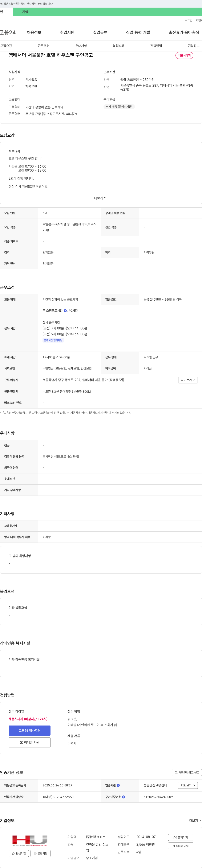Click the HU Hyunun Service company logo
202x868 pixels.
coord(30,840)
